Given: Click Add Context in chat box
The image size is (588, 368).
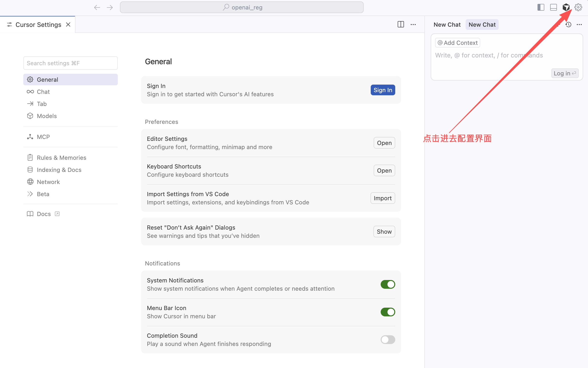Looking at the screenshot, I should [x=457, y=43].
